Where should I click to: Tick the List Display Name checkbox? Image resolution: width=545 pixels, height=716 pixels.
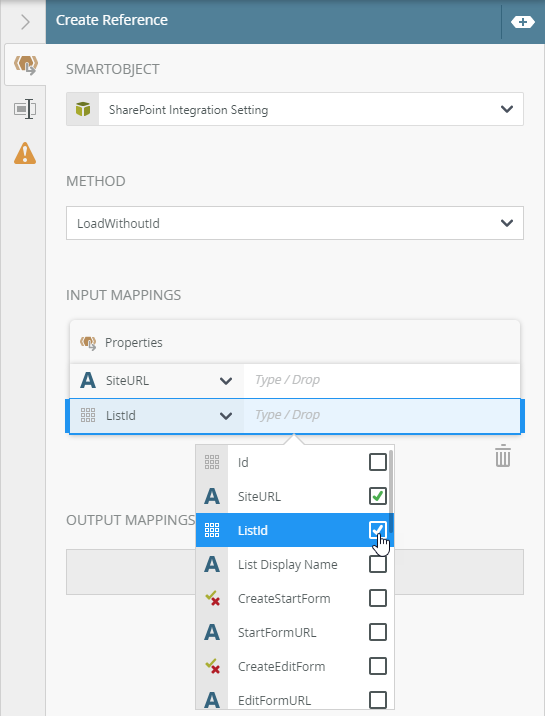coord(377,564)
